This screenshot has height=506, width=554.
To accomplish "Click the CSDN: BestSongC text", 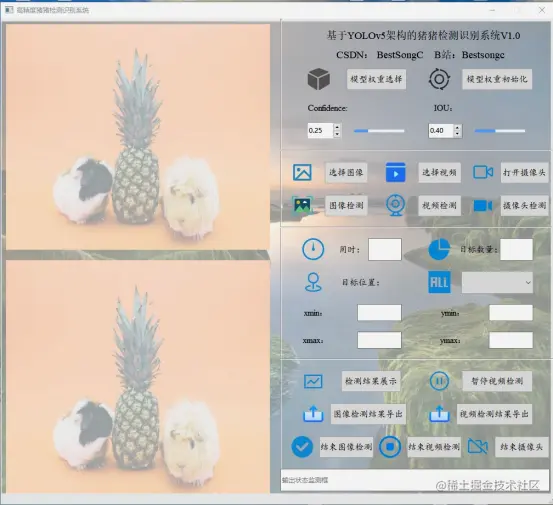I will pyautogui.click(x=379, y=55).
